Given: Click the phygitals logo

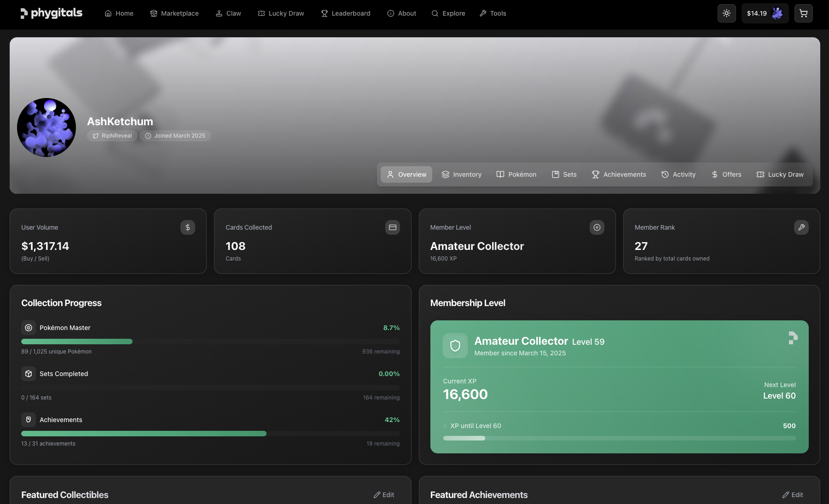Looking at the screenshot, I should tap(51, 13).
